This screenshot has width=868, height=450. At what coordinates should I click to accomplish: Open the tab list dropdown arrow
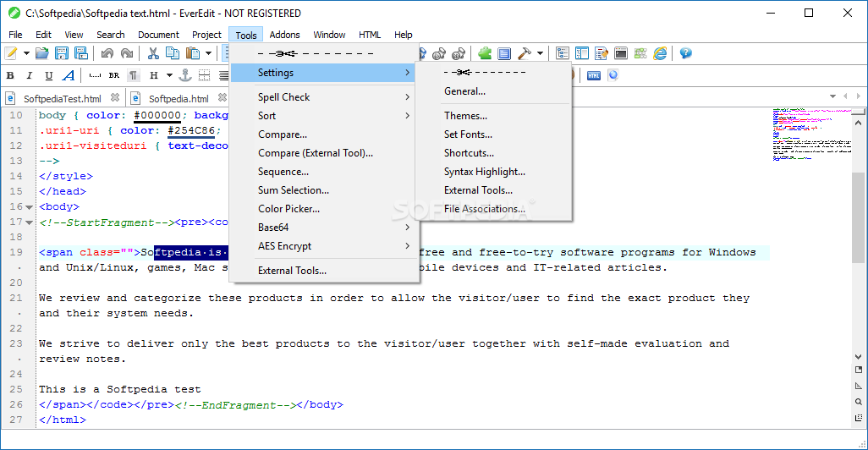point(832,96)
